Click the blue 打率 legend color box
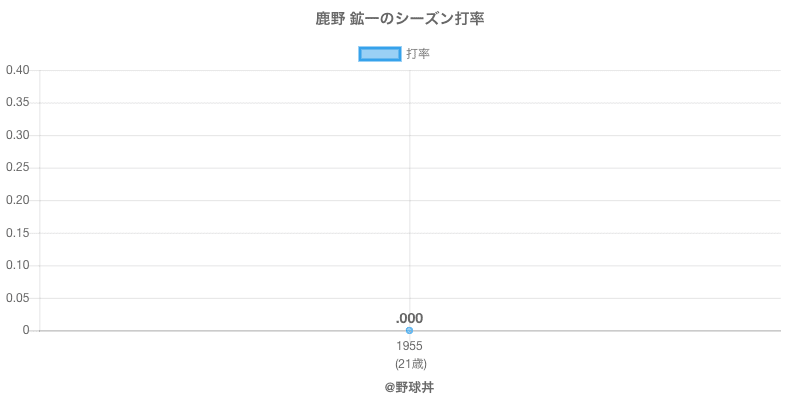 (379, 54)
